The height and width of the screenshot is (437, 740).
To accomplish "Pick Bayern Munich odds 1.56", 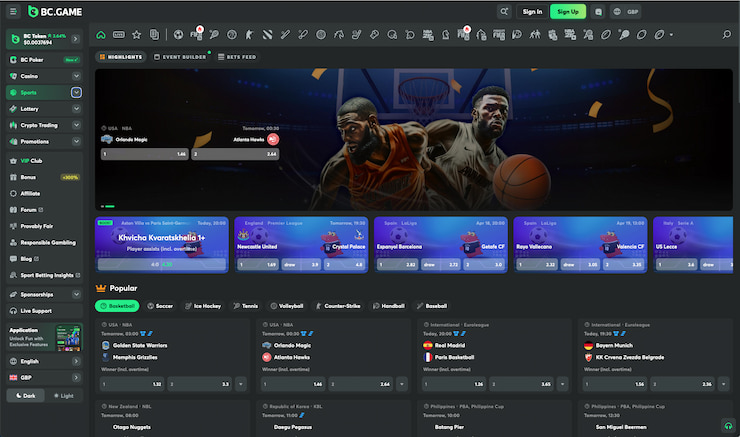I will pos(615,384).
